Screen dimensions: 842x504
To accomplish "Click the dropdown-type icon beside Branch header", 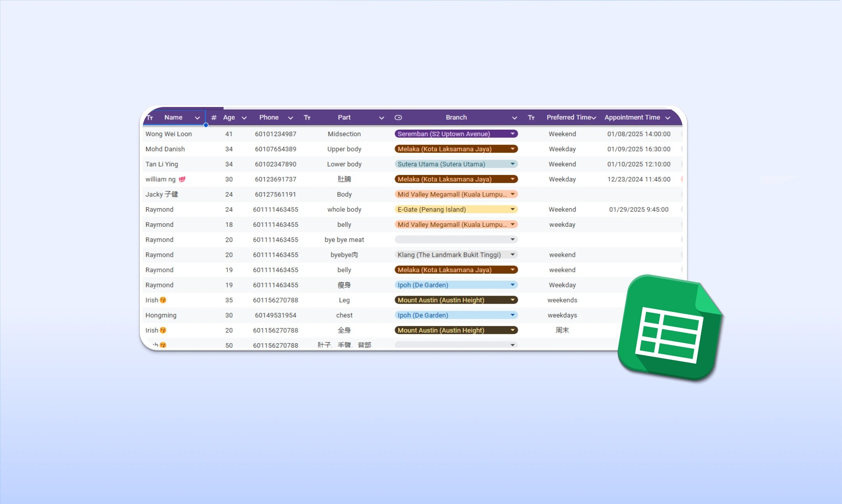I will pos(398,118).
